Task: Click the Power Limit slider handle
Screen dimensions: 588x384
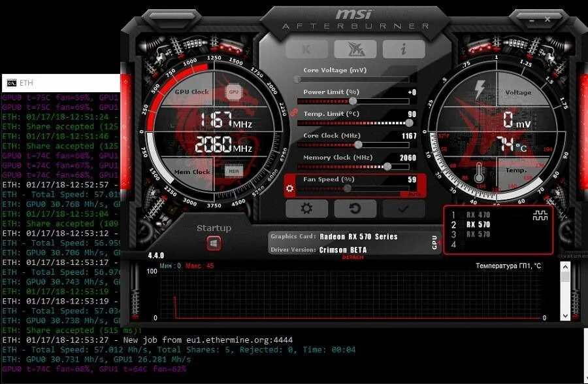Action: coord(353,101)
